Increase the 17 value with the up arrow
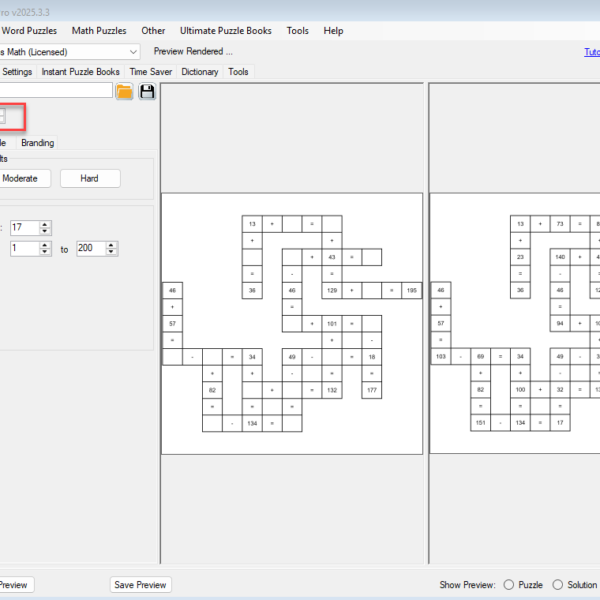 (x=45, y=224)
